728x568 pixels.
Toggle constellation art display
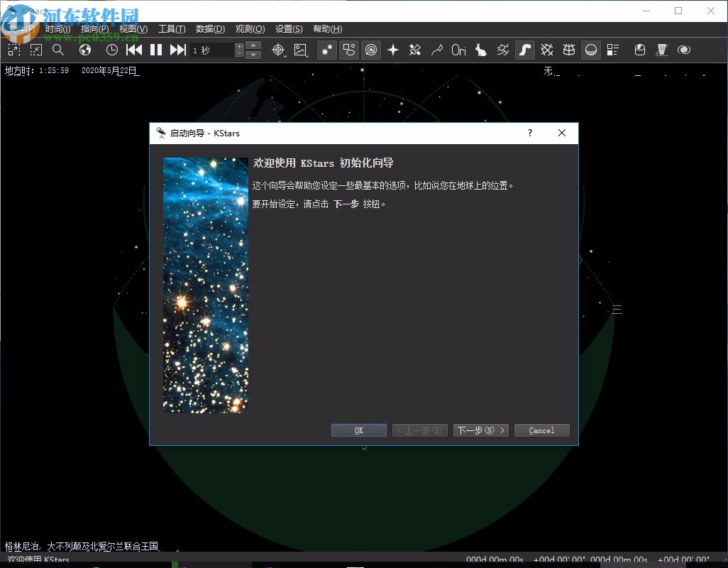(x=481, y=50)
